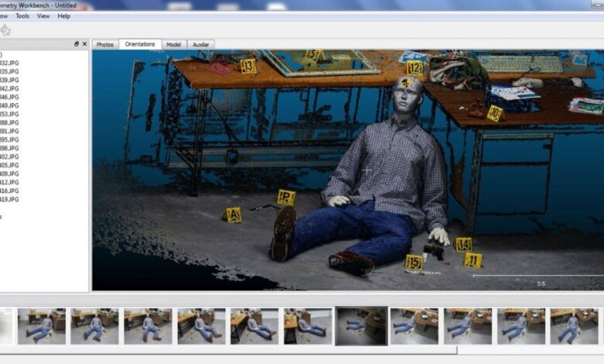Open the View menu
Viewport: 604px width, 364px height.
[x=43, y=15]
